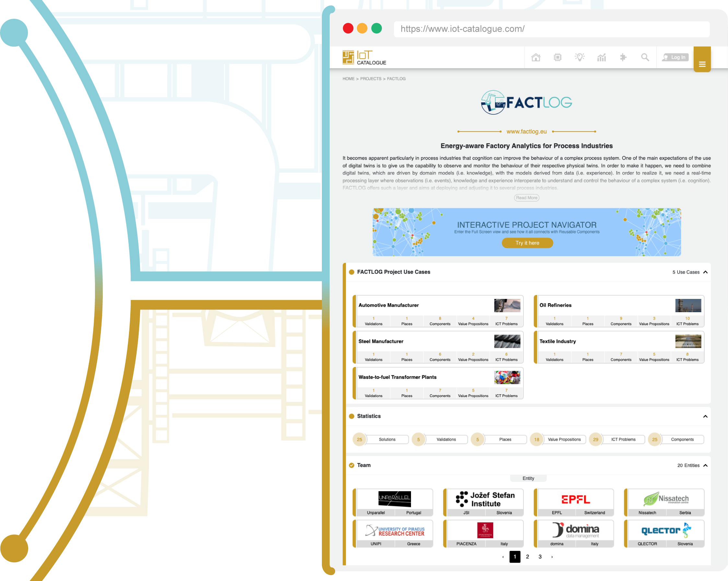Open QLECTOR team logo
Image resolution: width=728 pixels, height=581 pixels.
point(666,530)
